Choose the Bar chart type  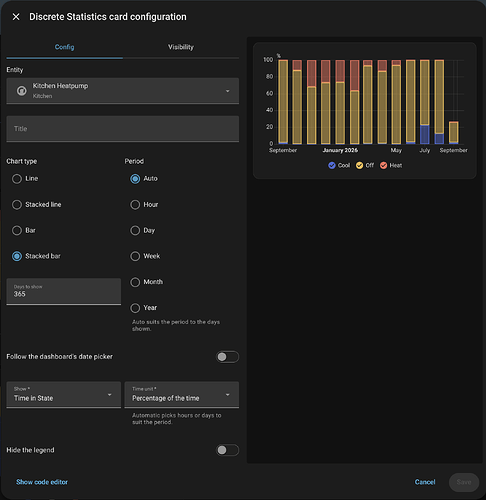tap(17, 230)
